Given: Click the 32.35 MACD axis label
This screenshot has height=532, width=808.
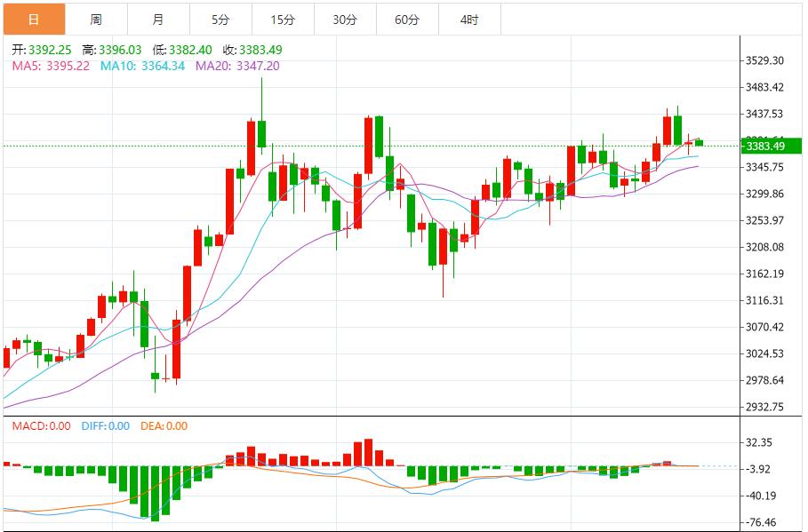Looking at the screenshot, I should coord(759,443).
